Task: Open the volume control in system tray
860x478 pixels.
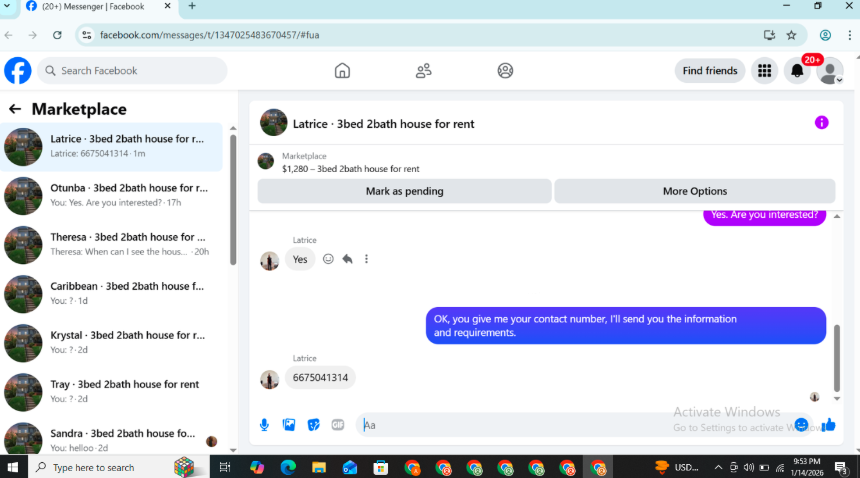Action: (749, 468)
